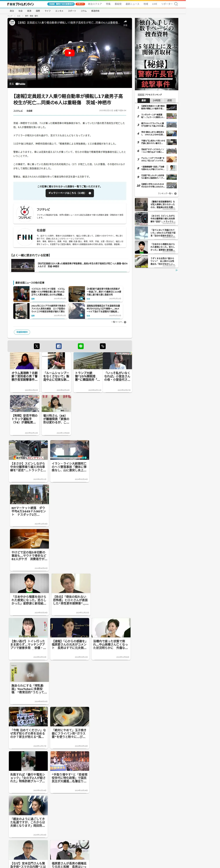Click 社会 in the breadcrumb trail

(19, 16)
